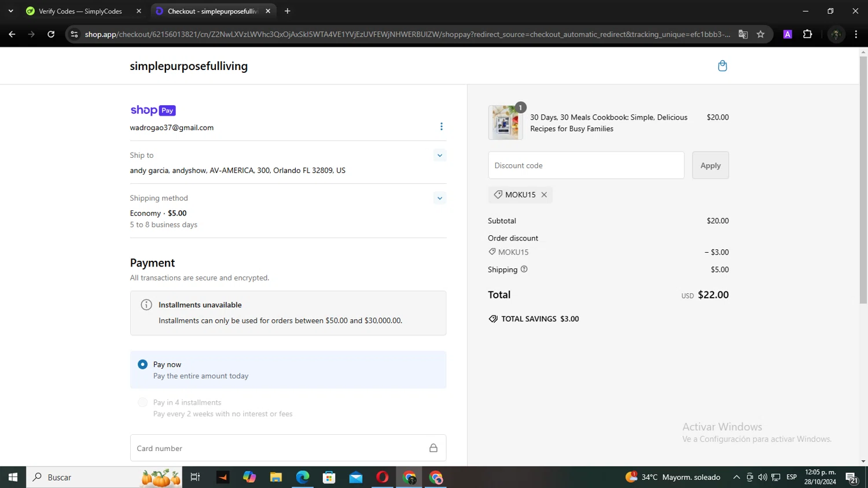Open the Chrome profile avatar
This screenshot has width=868, height=488.
836,34
